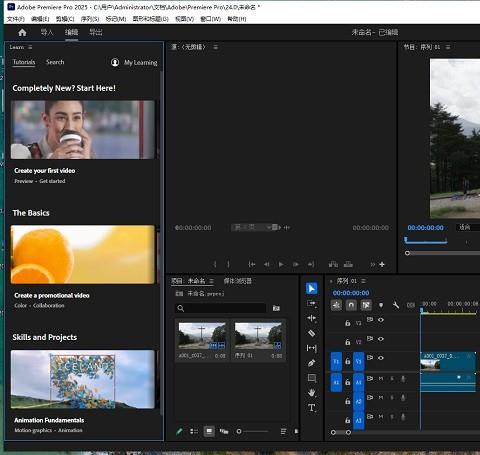This screenshot has height=455, width=480.
Task: Open Project panel menu
Action: click(x=211, y=281)
